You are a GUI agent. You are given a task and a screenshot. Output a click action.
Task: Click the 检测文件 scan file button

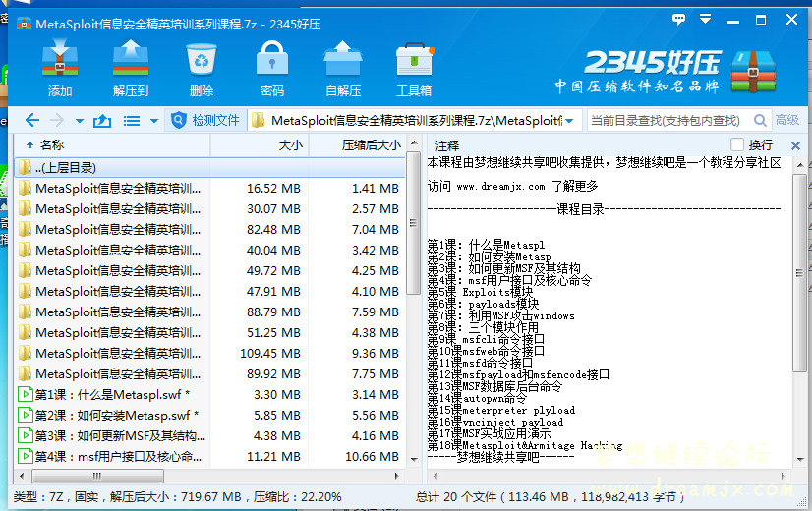205,120
